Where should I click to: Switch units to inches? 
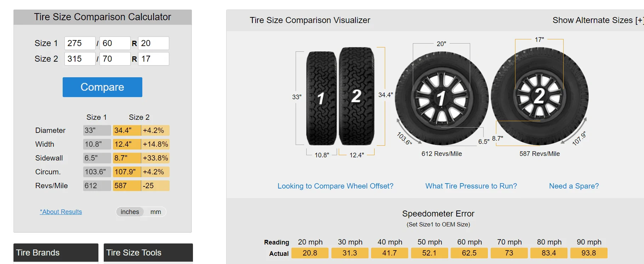point(130,212)
